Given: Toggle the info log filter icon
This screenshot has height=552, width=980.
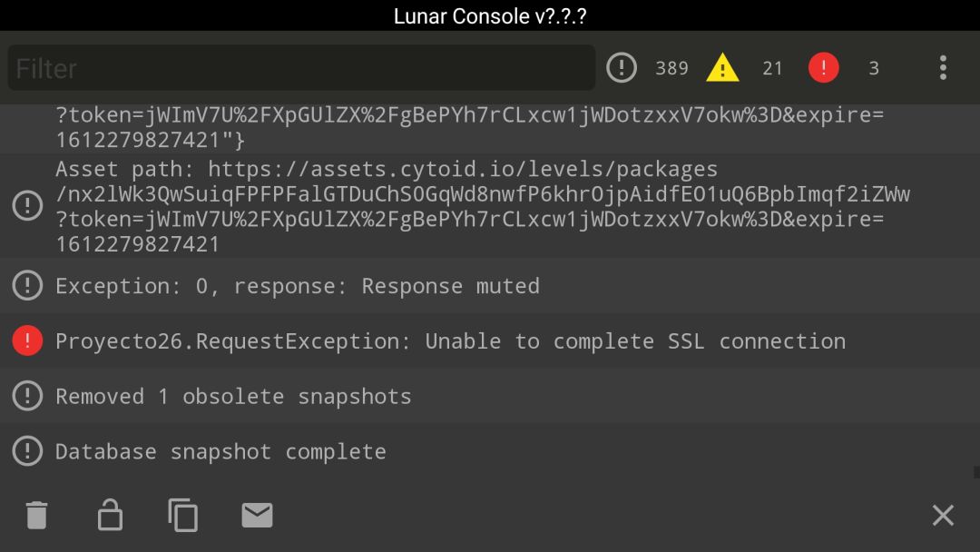Looking at the screenshot, I should click(x=622, y=67).
